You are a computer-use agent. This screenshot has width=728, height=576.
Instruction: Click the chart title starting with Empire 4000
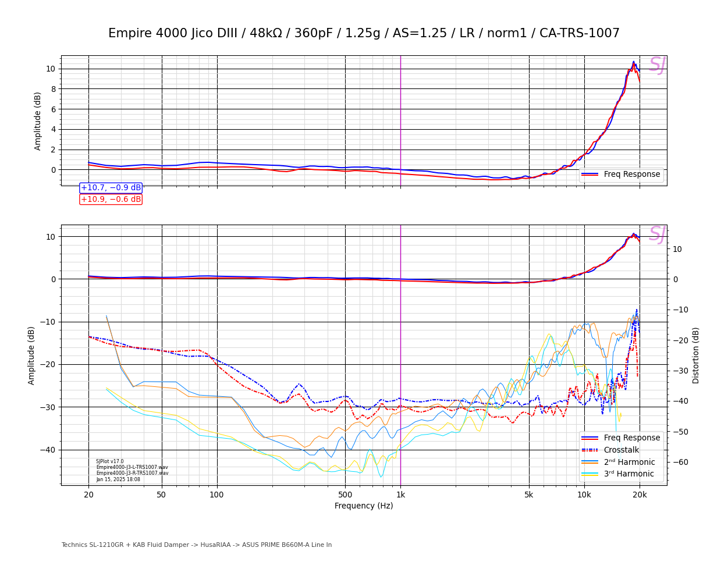coord(364,34)
